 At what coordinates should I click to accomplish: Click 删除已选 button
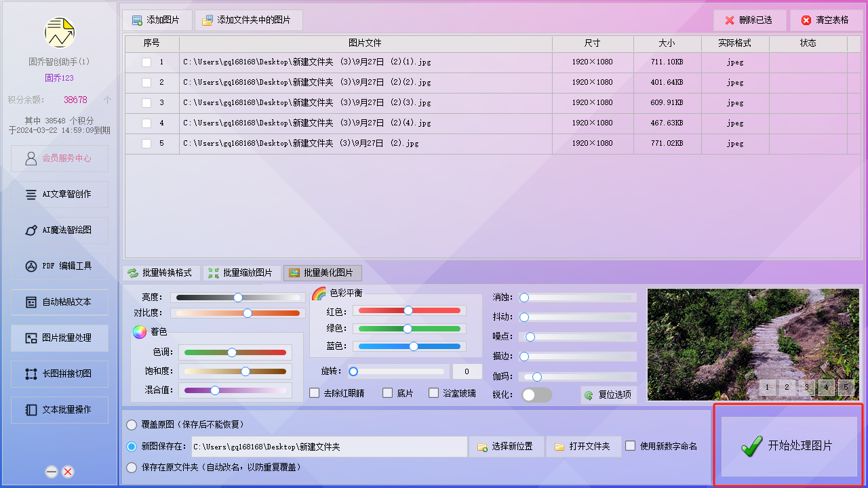(x=749, y=20)
